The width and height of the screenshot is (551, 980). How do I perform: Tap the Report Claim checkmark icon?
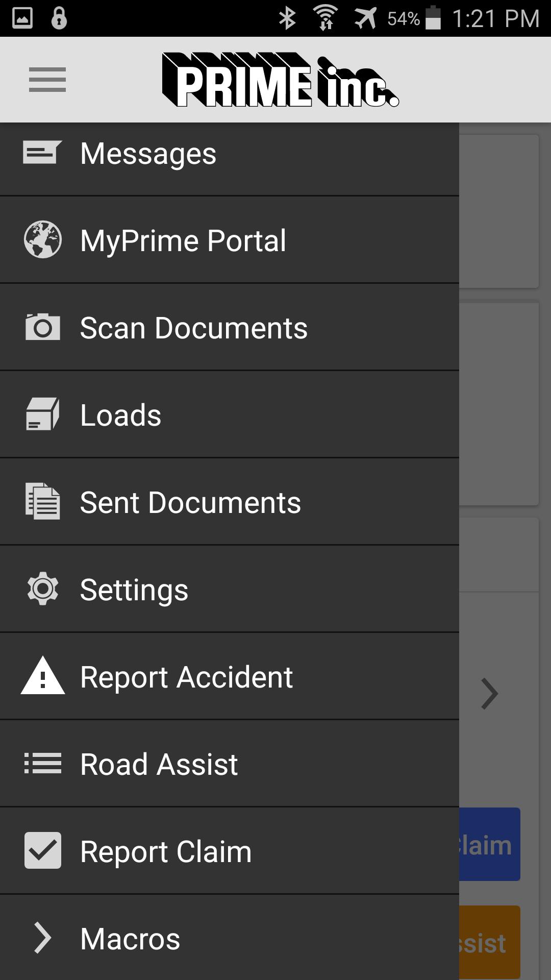(43, 851)
